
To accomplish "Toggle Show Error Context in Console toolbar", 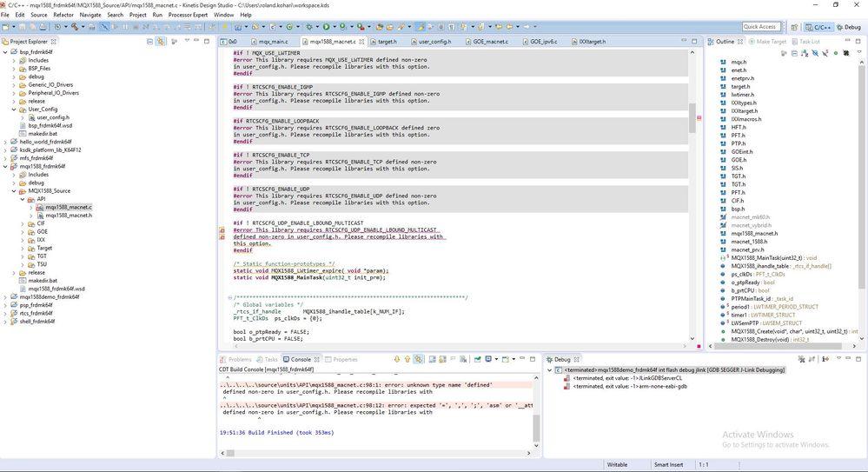I will click(418, 359).
